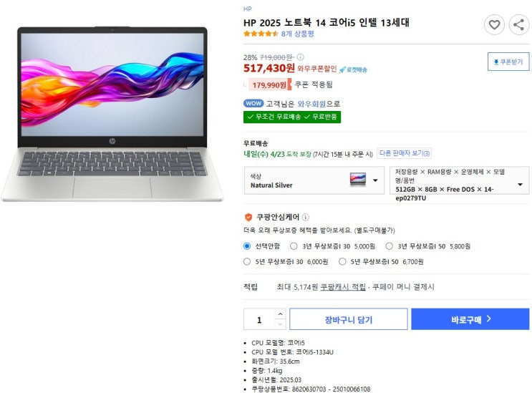Increase quantity with the up arrow

coord(280,314)
